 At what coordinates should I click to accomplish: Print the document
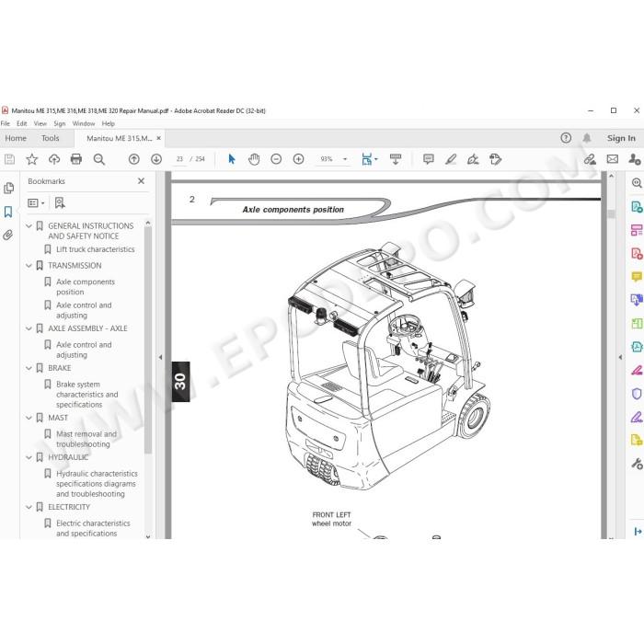click(76, 159)
